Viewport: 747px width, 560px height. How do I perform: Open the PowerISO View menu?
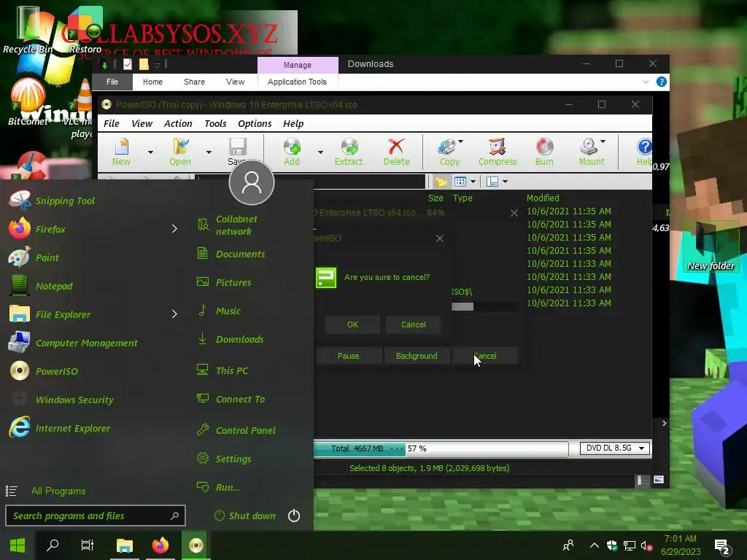click(142, 123)
